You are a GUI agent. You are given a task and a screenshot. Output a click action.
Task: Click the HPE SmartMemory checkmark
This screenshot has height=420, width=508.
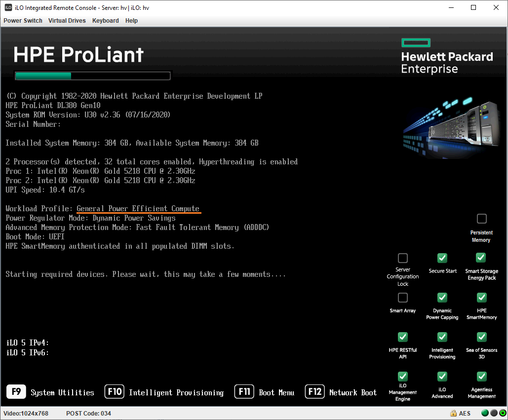coord(482,298)
